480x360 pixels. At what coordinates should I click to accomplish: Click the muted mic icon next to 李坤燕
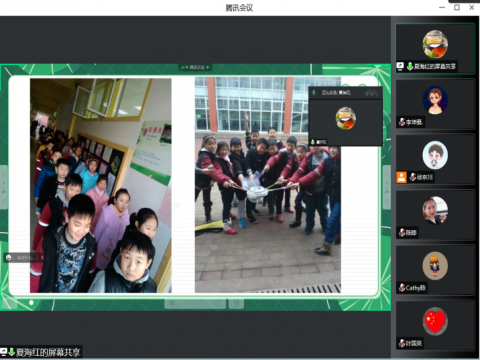(x=402, y=122)
